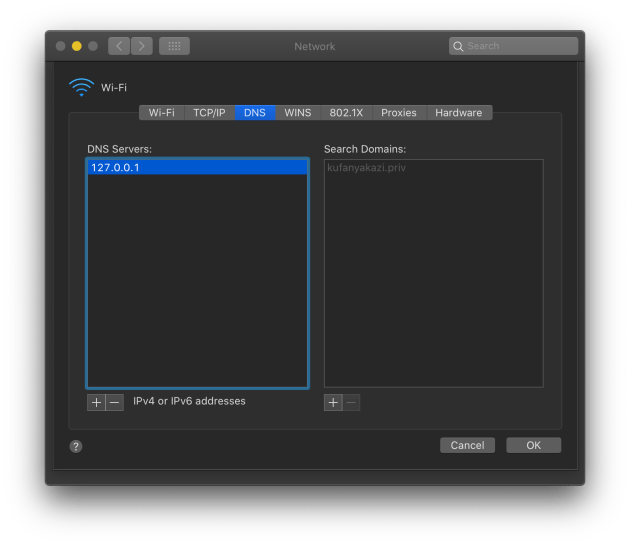The image size is (630, 545).
Task: Select the 127.0.0.1 DNS server entry
Action: [x=197, y=168]
